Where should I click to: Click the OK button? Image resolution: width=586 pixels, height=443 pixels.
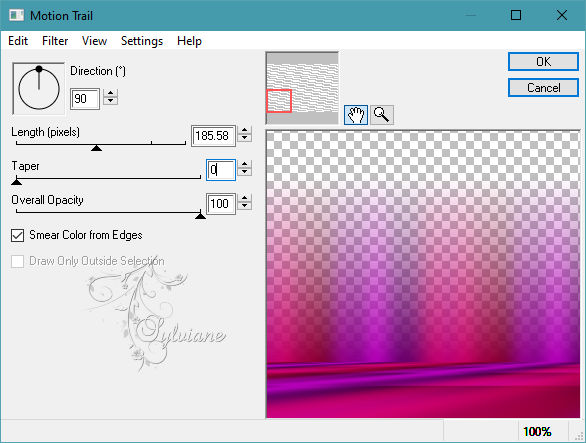click(x=543, y=62)
